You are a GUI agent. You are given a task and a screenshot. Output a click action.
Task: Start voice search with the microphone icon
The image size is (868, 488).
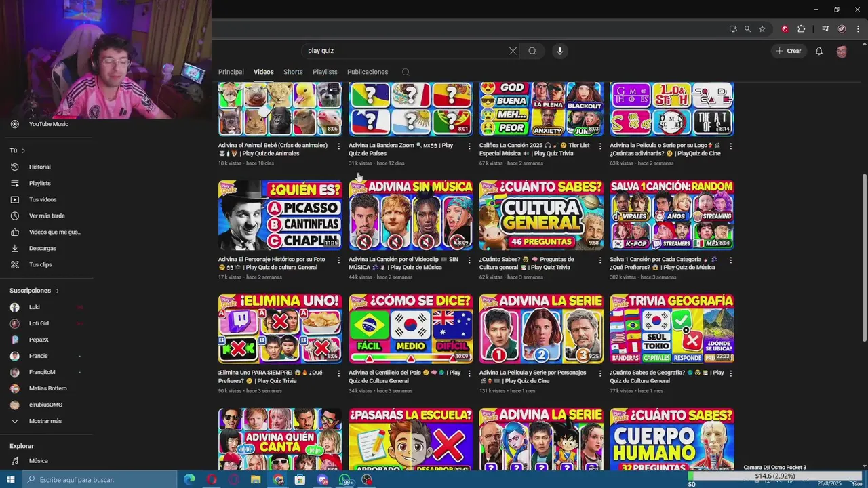(559, 51)
